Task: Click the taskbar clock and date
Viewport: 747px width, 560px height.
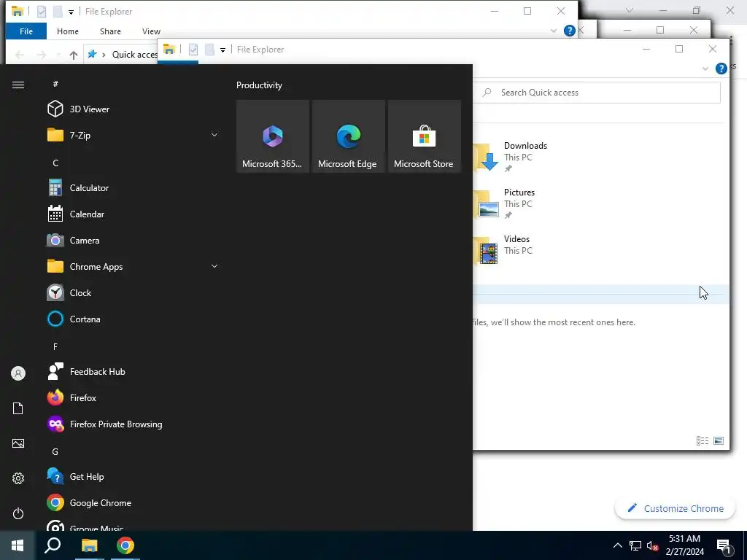Action: (x=684, y=545)
